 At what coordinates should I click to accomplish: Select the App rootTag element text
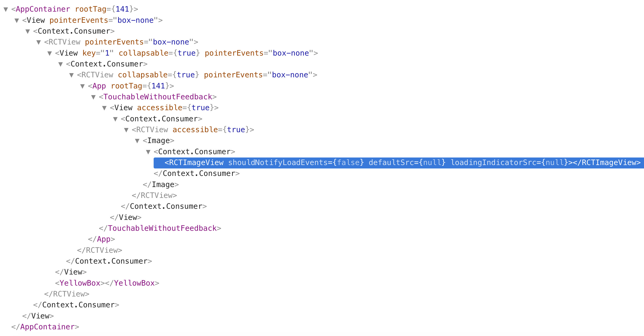[x=131, y=86]
